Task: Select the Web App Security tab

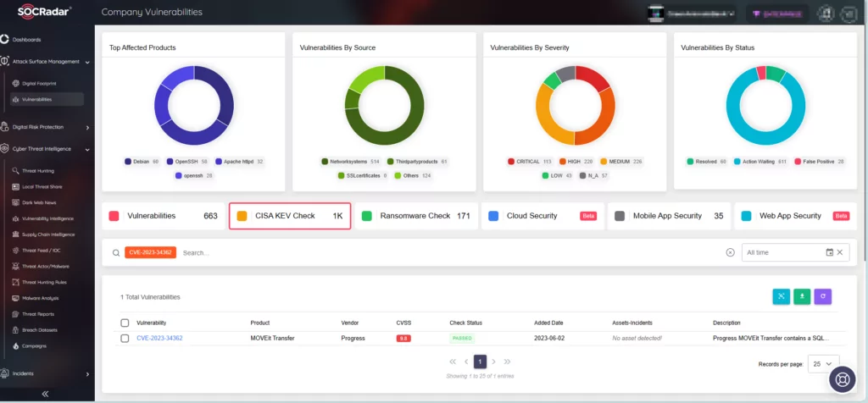Action: 795,216
